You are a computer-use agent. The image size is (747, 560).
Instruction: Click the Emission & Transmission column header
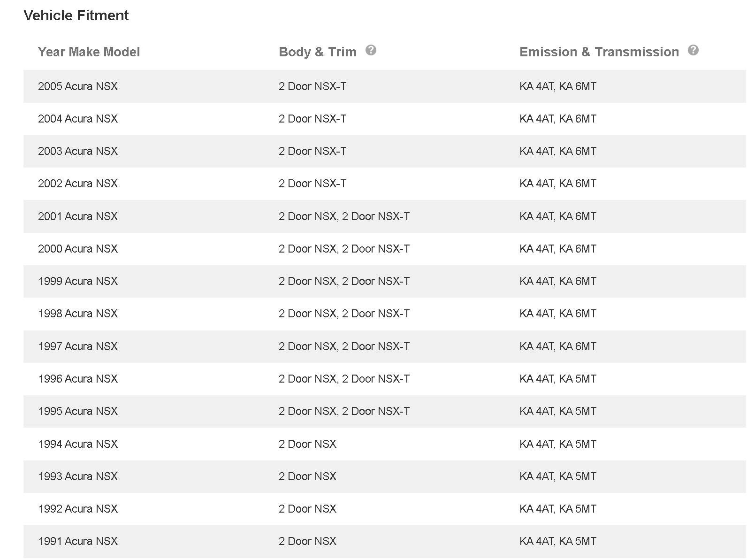click(599, 52)
